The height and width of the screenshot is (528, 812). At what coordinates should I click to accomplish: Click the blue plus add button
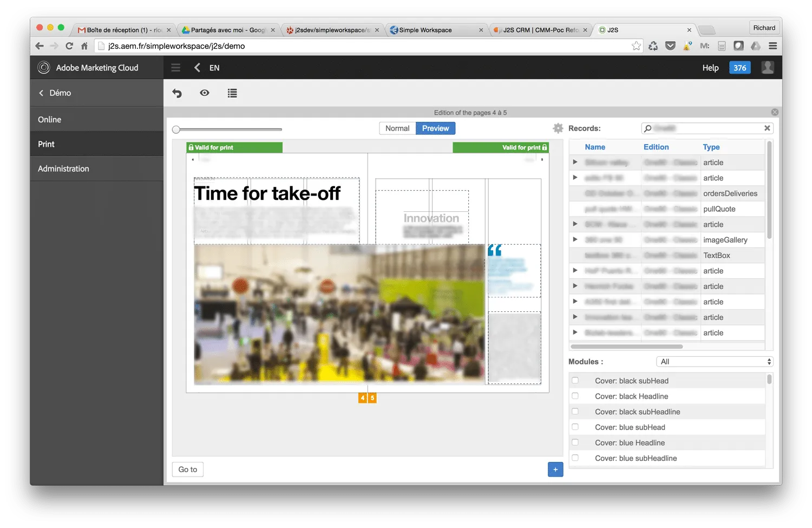555,470
